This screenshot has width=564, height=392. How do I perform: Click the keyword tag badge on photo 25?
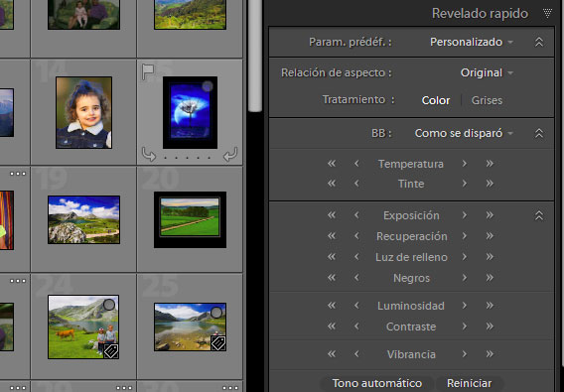click(x=218, y=343)
